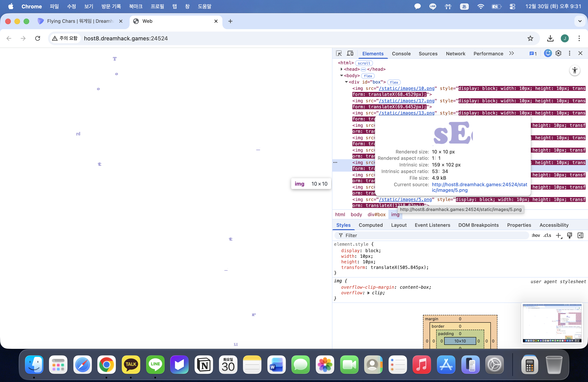Click the flex badge next to body
The width and height of the screenshot is (588, 382).
(x=368, y=76)
